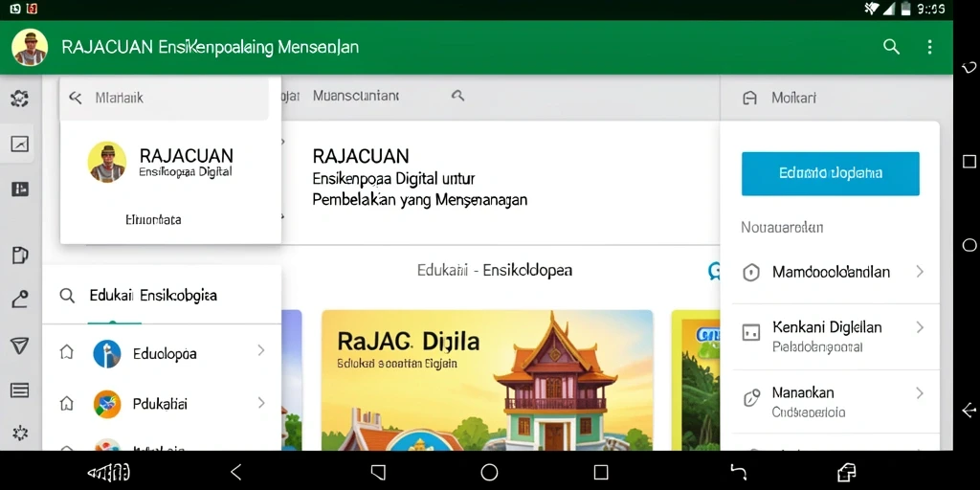Open the Nanaokan chevron arrow

pos(920,393)
